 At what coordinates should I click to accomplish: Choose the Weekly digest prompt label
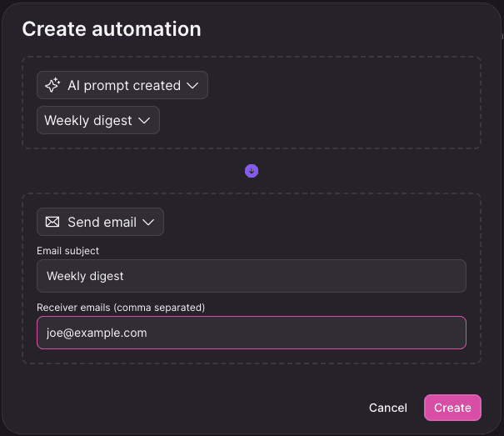point(88,121)
